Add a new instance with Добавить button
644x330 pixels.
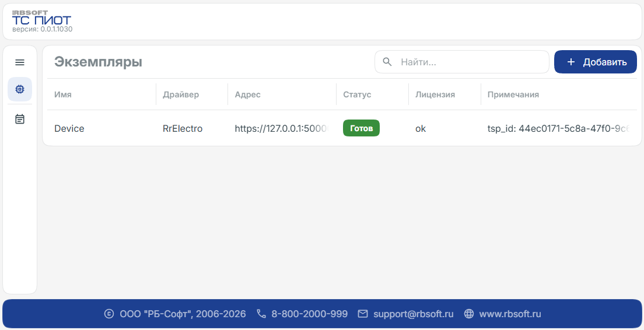click(x=596, y=62)
